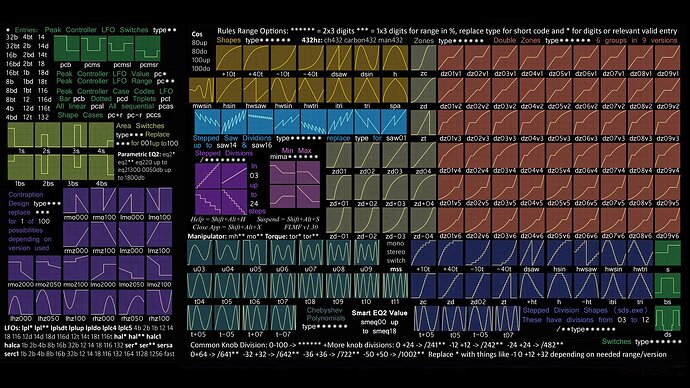Select the '432hz:' label text

click(x=312, y=40)
